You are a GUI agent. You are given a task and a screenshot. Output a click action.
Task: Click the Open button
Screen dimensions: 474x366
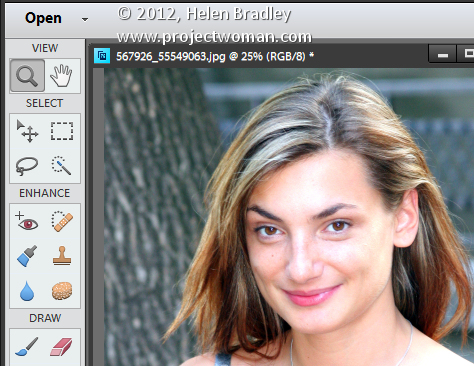(x=43, y=18)
